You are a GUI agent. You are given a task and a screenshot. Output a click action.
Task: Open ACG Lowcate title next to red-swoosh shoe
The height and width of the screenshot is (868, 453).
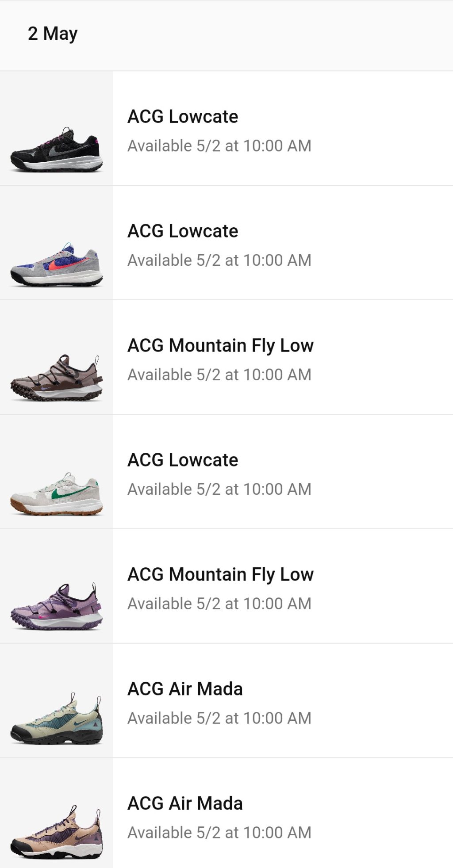(x=183, y=231)
